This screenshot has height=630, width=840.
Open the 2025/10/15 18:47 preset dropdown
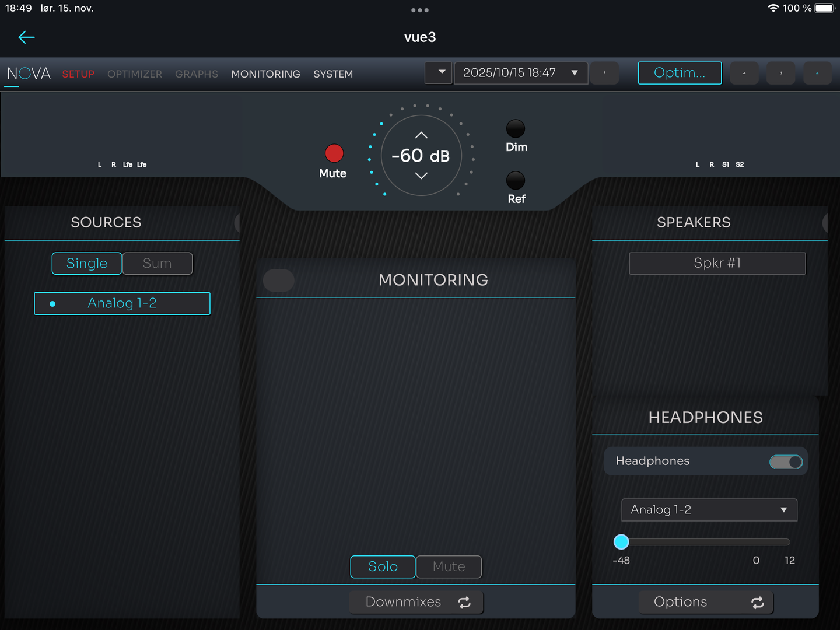pos(521,73)
